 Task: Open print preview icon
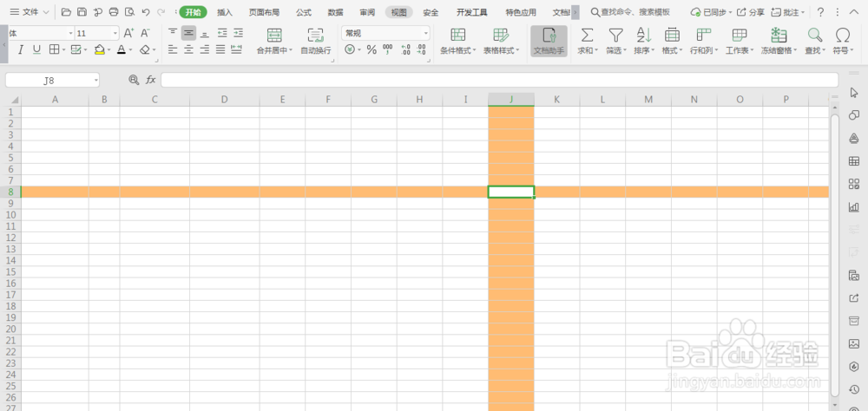(129, 11)
